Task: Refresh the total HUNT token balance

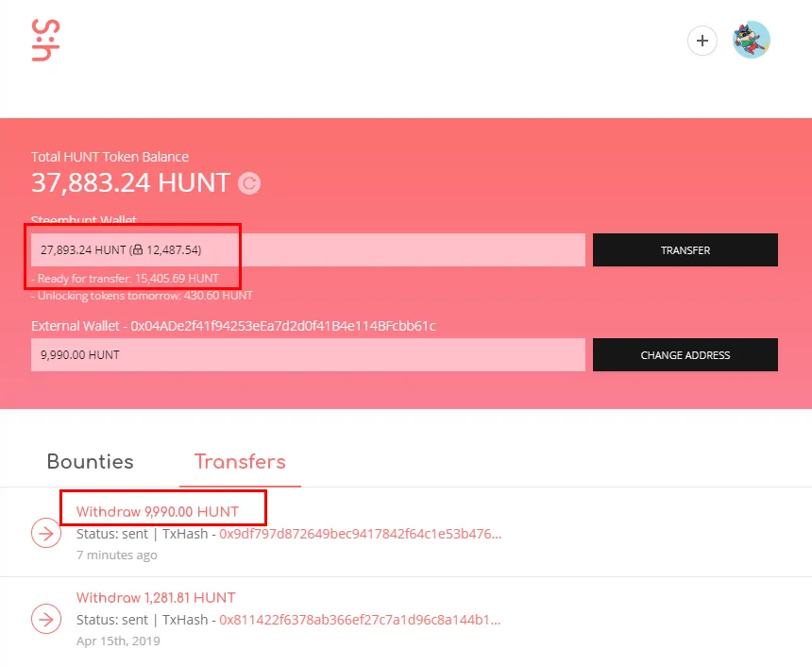Action: (249, 183)
